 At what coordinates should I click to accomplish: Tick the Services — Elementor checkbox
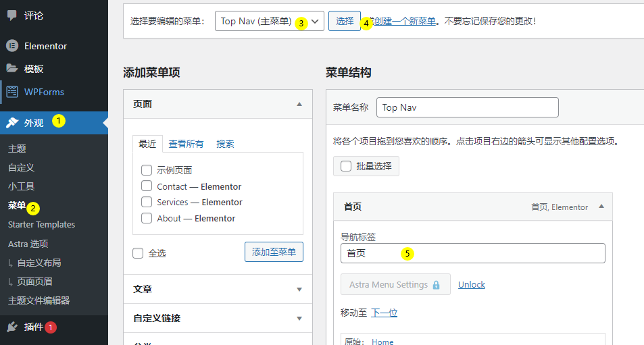[147, 202]
